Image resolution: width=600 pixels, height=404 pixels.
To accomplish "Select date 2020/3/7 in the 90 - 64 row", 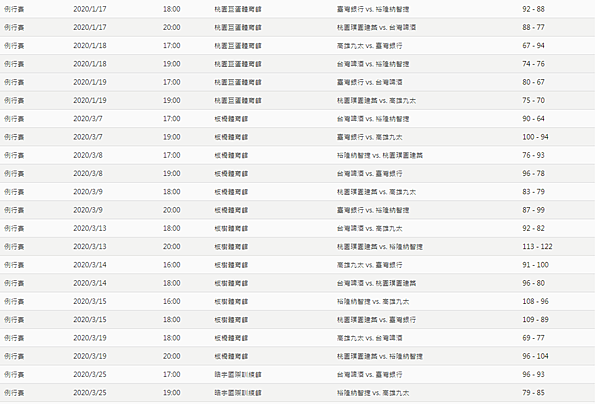I will click(88, 119).
